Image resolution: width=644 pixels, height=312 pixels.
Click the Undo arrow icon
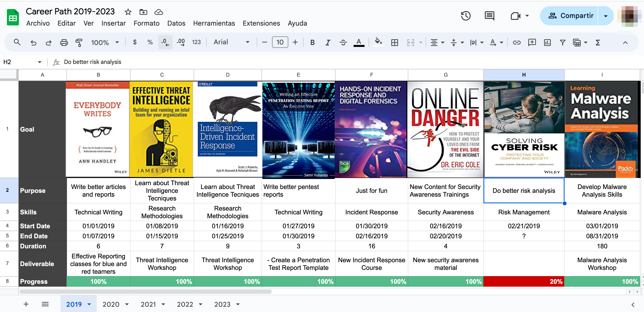pyautogui.click(x=33, y=43)
